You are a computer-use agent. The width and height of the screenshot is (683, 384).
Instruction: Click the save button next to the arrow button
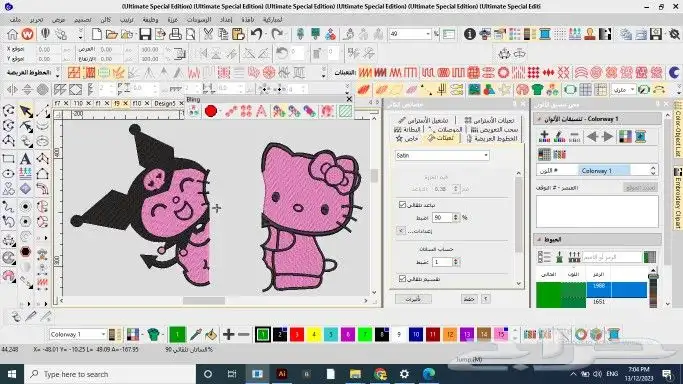point(469,299)
